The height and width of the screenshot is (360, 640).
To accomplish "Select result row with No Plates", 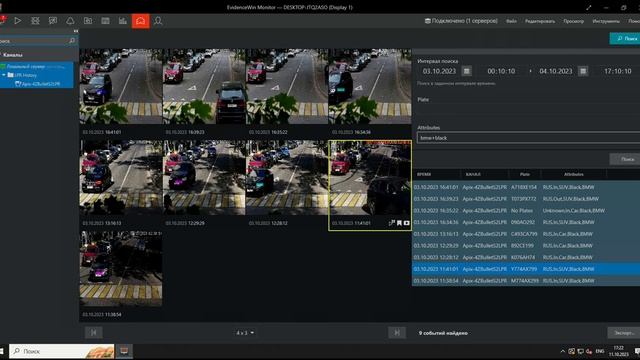I will click(x=526, y=211).
